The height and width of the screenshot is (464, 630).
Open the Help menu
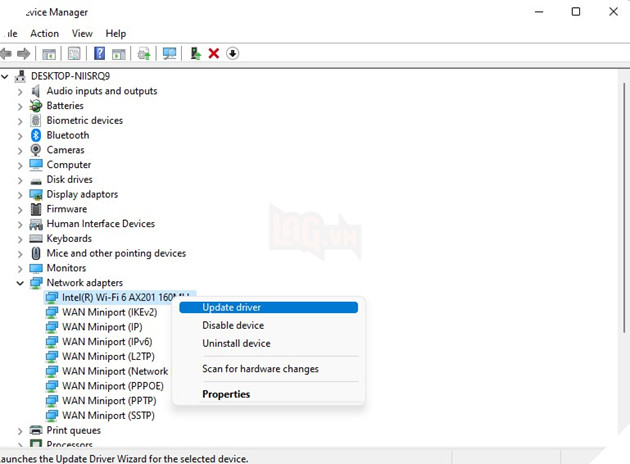pos(116,33)
